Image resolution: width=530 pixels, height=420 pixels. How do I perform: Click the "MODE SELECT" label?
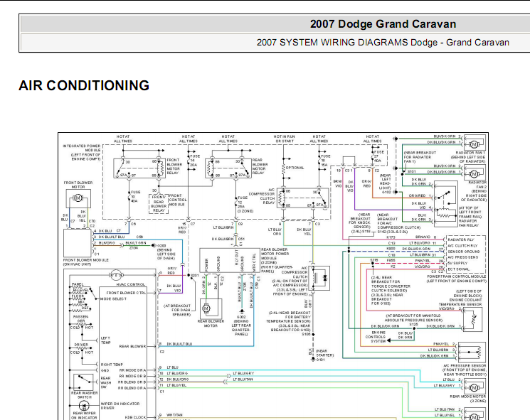[113, 298]
